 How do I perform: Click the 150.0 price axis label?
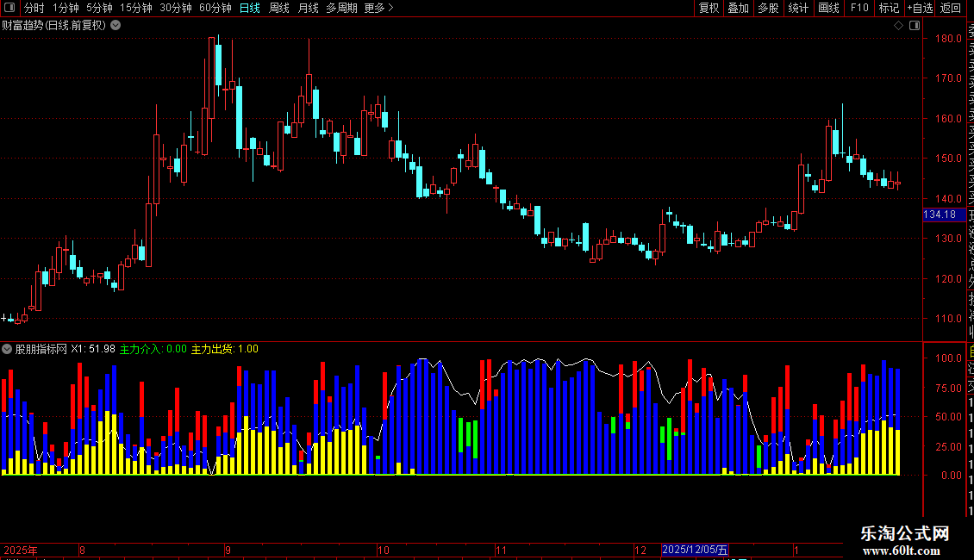coord(948,159)
